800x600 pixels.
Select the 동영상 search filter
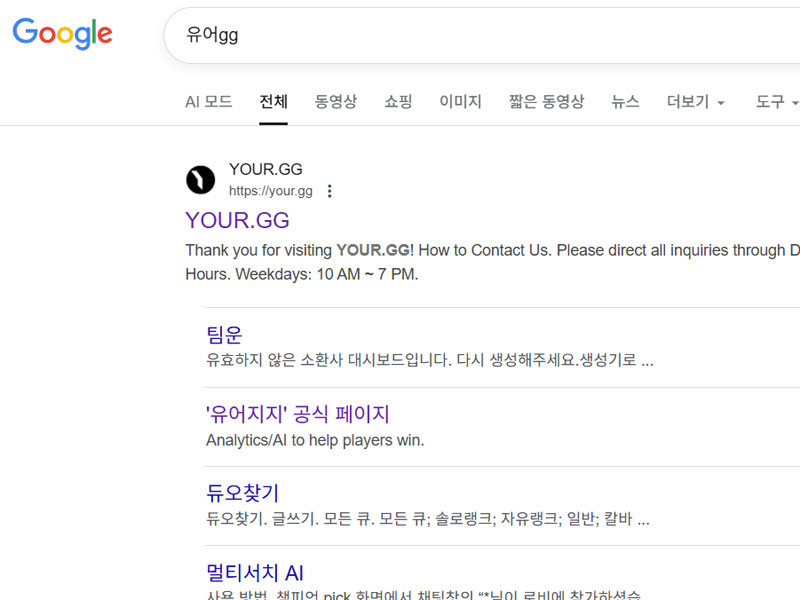coord(336,101)
